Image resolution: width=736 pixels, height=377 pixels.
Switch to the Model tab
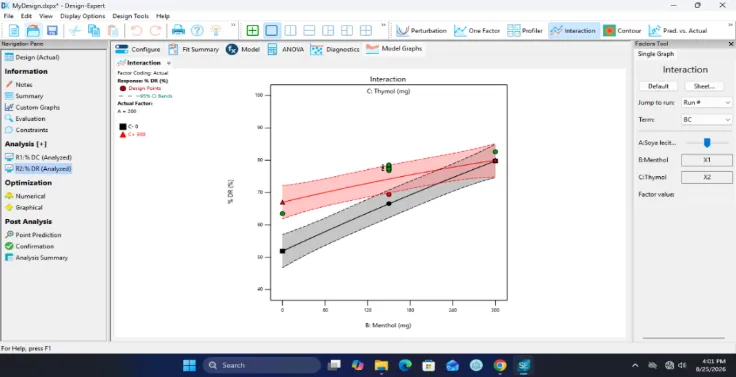click(243, 49)
